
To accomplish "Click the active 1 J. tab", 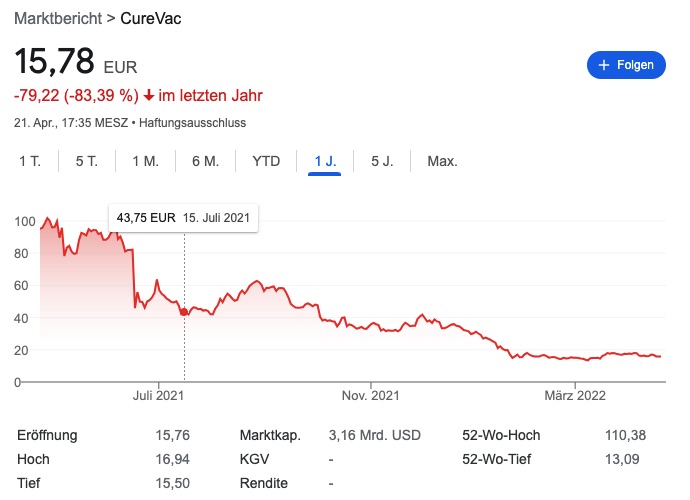I will (x=325, y=161).
